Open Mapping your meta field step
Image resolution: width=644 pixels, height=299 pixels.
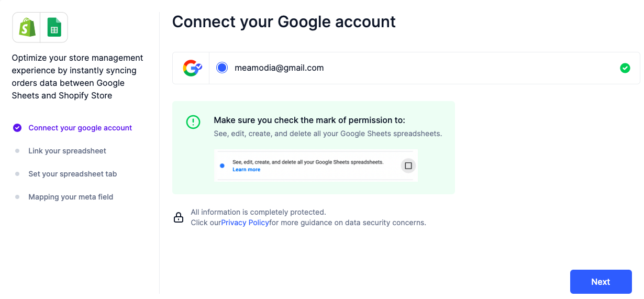[x=71, y=197]
